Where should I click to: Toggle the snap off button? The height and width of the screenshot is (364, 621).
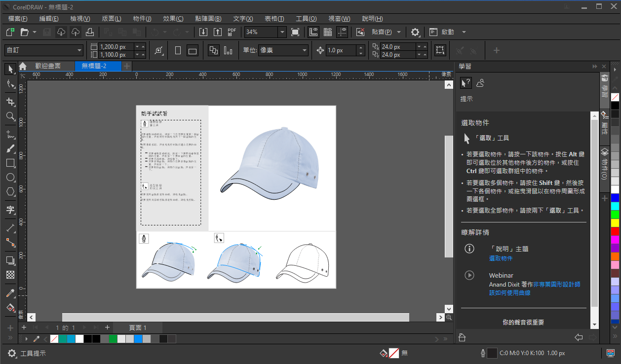(360, 32)
